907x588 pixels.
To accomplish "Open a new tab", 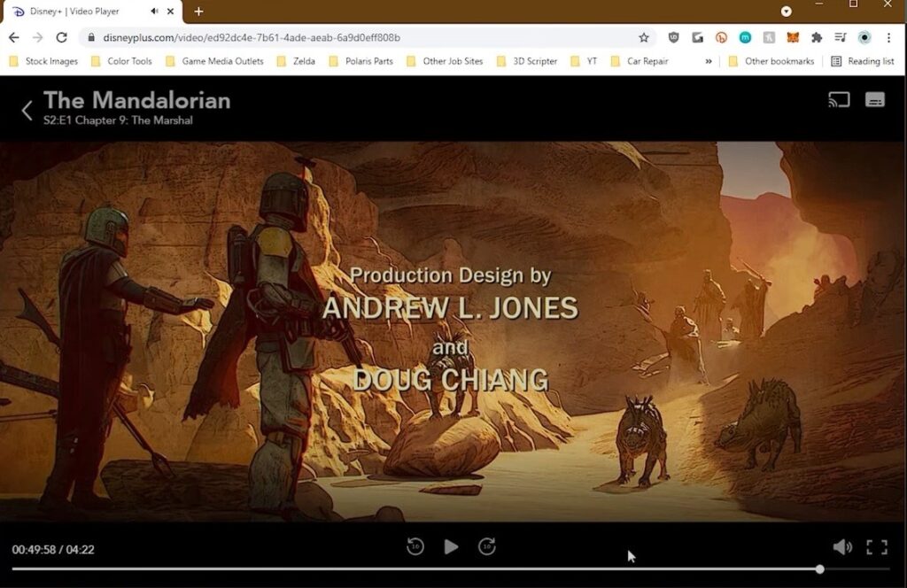I will [x=198, y=11].
